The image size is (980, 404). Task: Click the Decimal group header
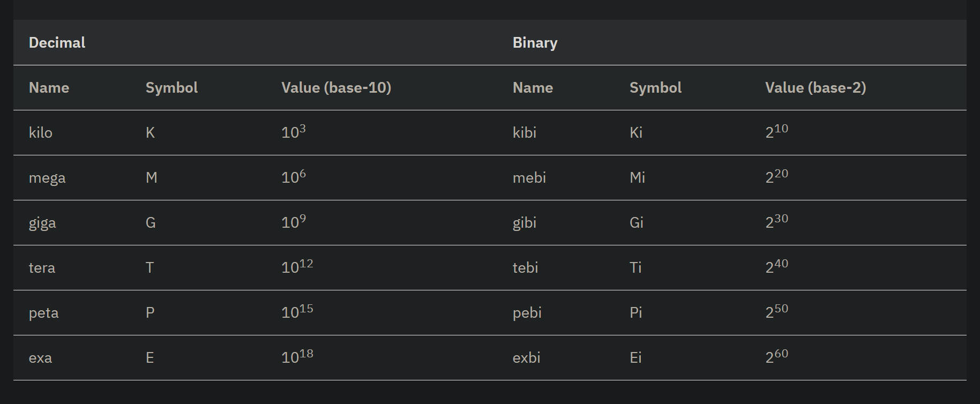(57, 43)
